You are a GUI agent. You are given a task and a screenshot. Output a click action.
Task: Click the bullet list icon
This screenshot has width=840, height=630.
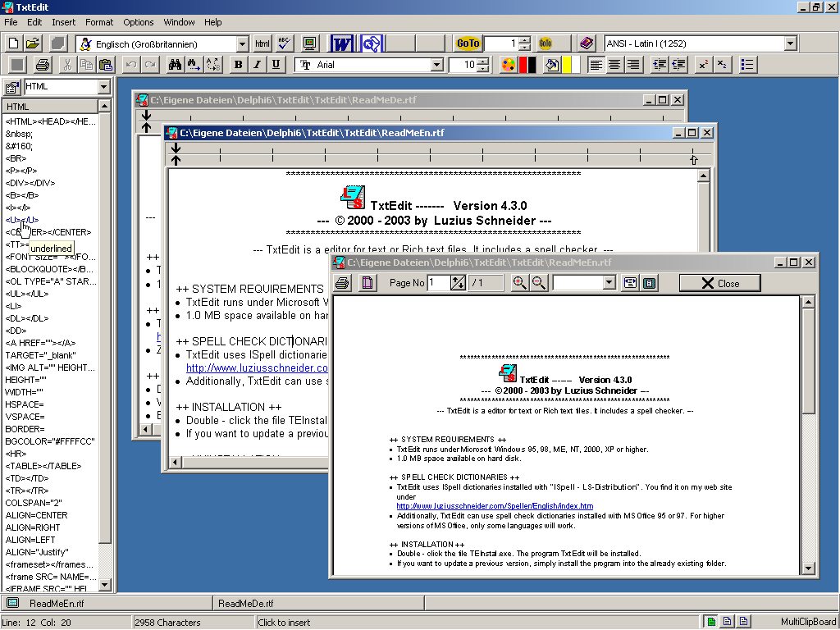click(x=747, y=65)
